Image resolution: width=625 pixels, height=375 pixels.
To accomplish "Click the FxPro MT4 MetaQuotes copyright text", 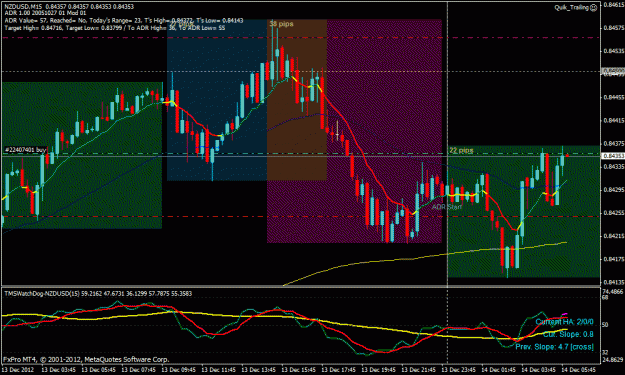I will 86,359.
